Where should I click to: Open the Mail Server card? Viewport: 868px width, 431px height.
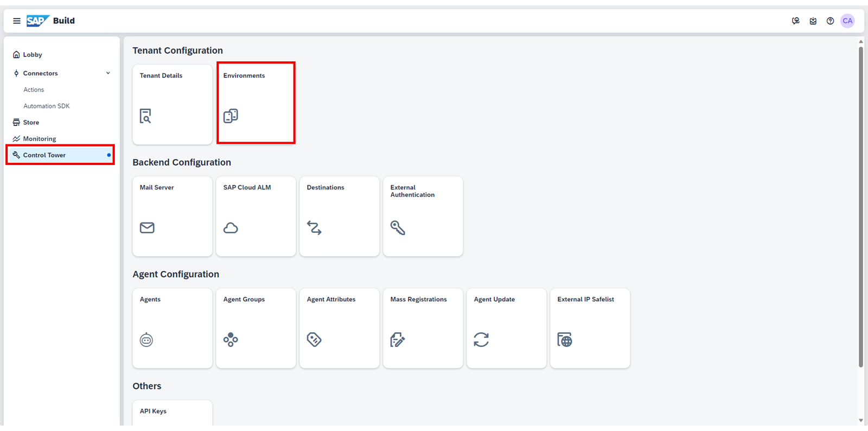point(173,216)
